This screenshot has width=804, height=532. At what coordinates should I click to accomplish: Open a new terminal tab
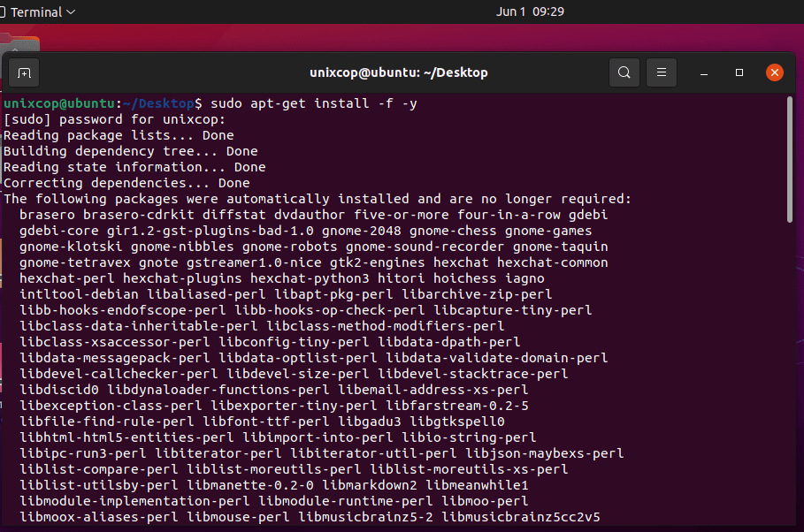24,72
